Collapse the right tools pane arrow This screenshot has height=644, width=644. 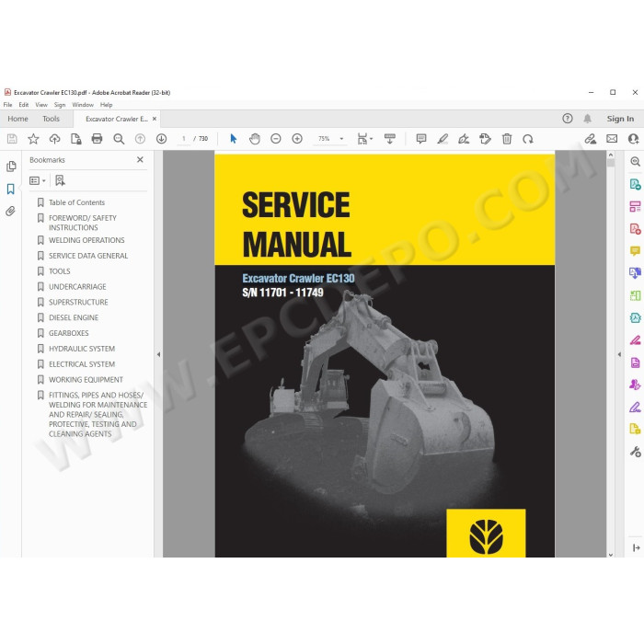tap(619, 354)
